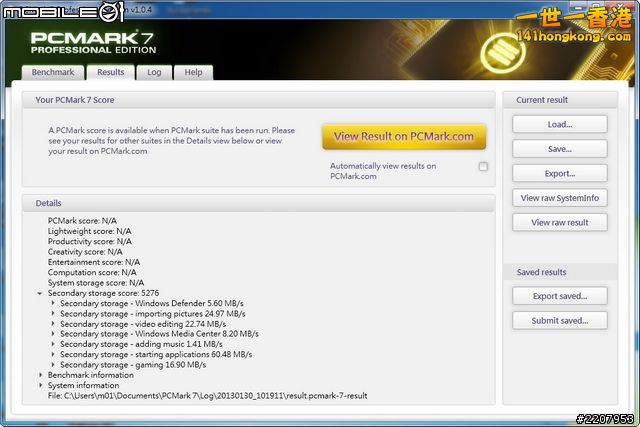
Task: Click the View raw result button
Action: click(559, 222)
